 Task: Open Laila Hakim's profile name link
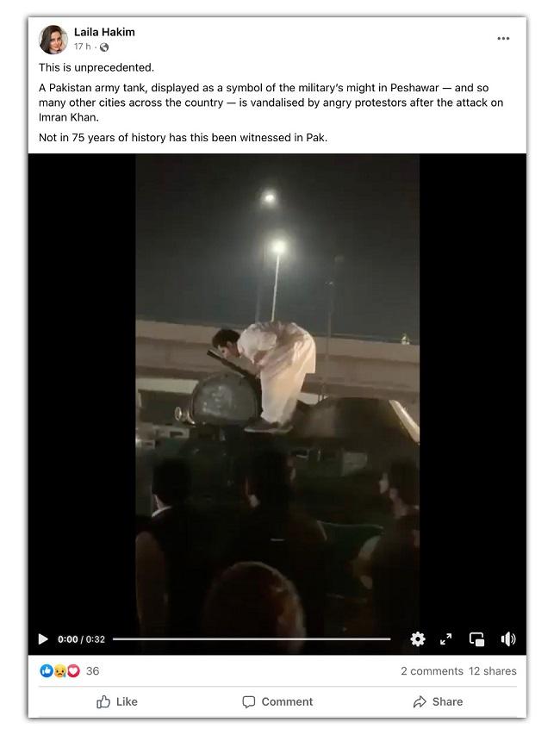point(104,32)
